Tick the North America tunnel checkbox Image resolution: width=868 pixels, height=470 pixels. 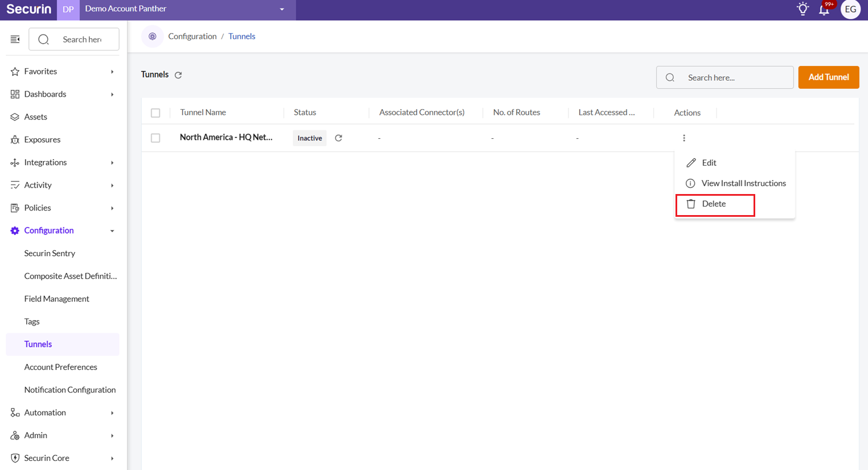[155, 138]
